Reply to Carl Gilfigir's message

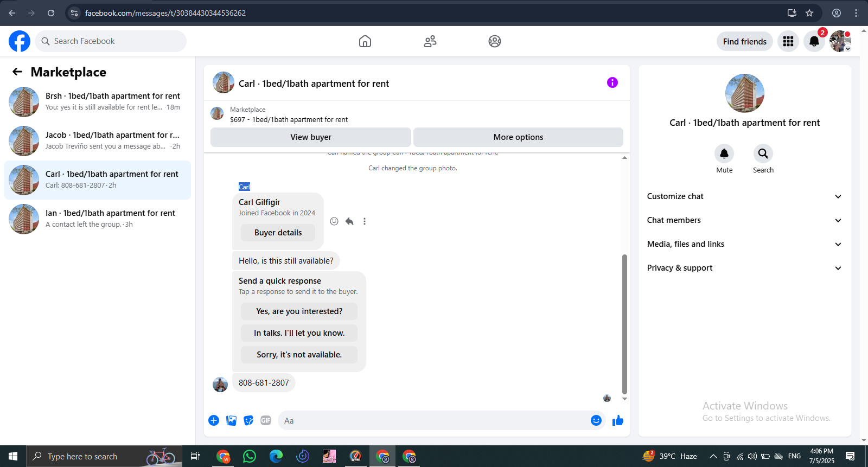pos(349,221)
